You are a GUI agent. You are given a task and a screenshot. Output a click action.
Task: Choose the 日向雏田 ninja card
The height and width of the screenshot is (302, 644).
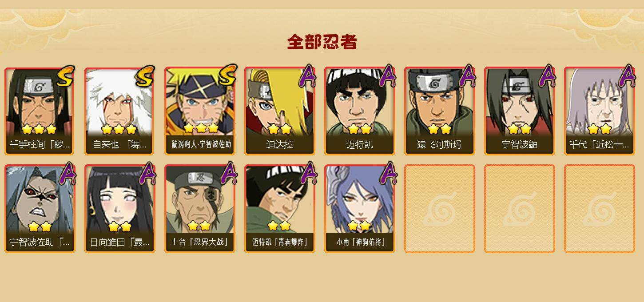coord(120,209)
